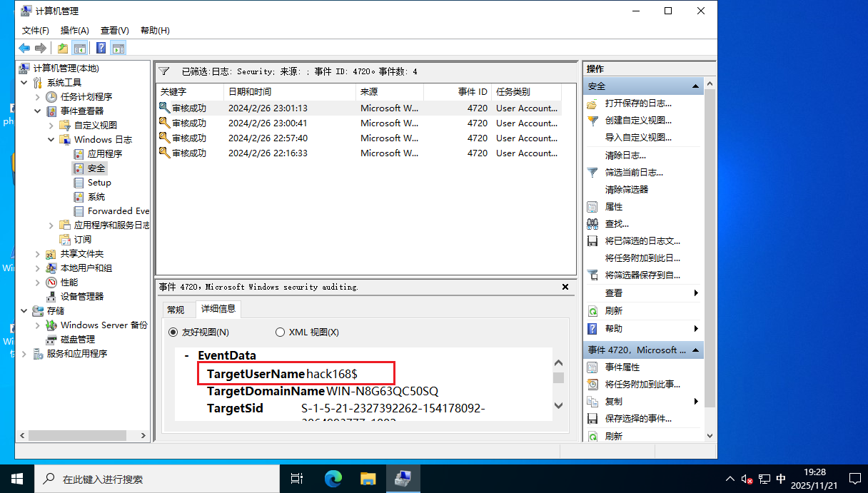The width and height of the screenshot is (868, 493).
Task: Click the detail pane scroll down arrow
Action: pyautogui.click(x=559, y=406)
